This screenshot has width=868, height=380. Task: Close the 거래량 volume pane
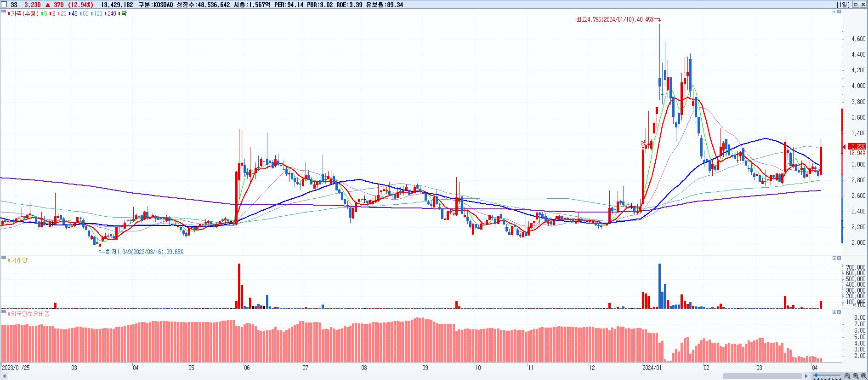click(x=839, y=258)
